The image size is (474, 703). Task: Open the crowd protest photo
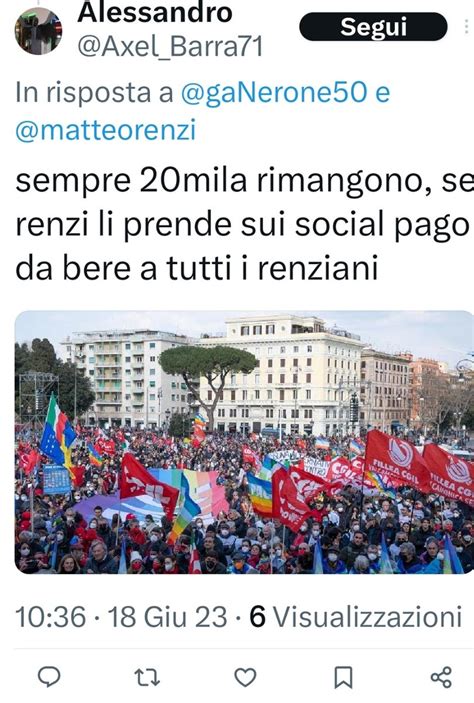[x=244, y=442]
